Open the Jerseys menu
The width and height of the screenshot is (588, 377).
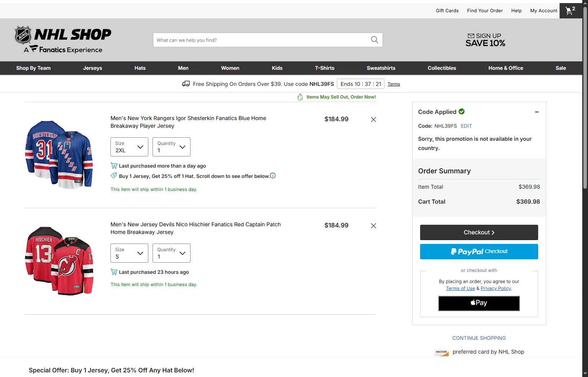pyautogui.click(x=93, y=68)
